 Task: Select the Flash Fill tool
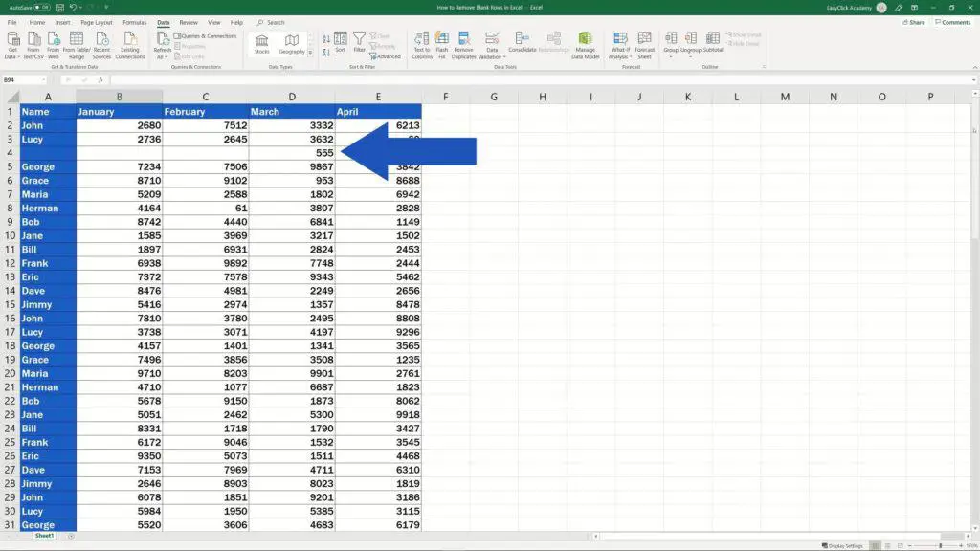442,45
